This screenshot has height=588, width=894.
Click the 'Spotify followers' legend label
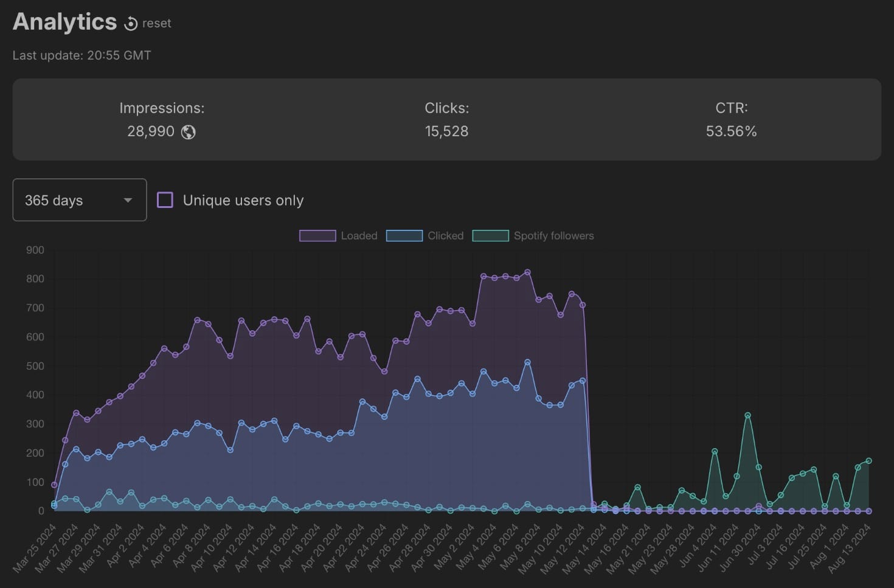coord(553,236)
